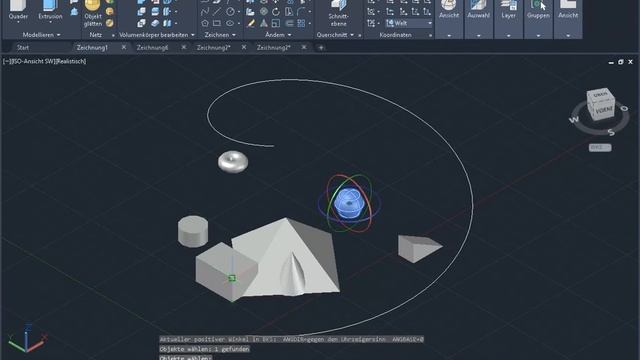Image resolution: width=640 pixels, height=360 pixels.
Task: Expand the Zeichnen panel
Action: [220, 35]
